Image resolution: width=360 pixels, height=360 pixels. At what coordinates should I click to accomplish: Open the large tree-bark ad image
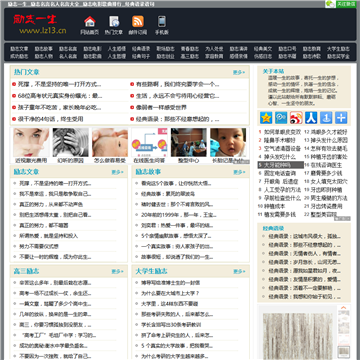[x=297, y=335]
